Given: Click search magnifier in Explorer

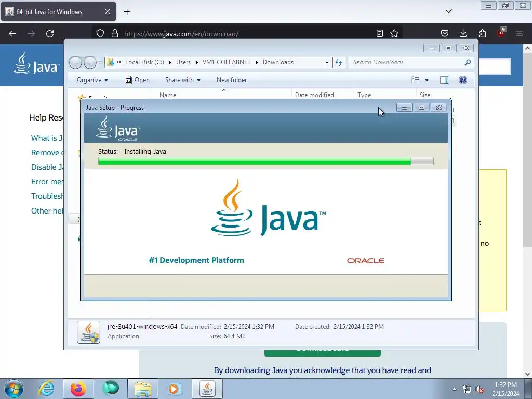Looking at the screenshot, I should (x=468, y=62).
